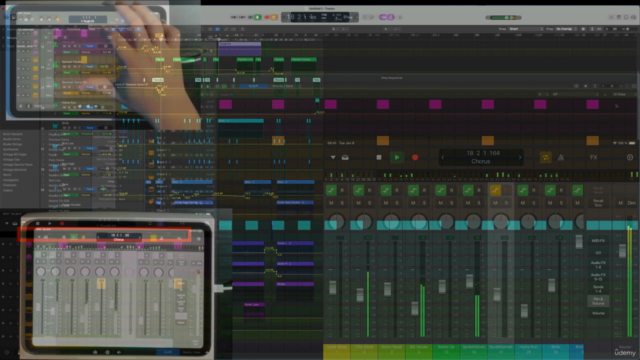Click the BG Vocals volume fader
The image size is (640, 360).
tap(415, 309)
